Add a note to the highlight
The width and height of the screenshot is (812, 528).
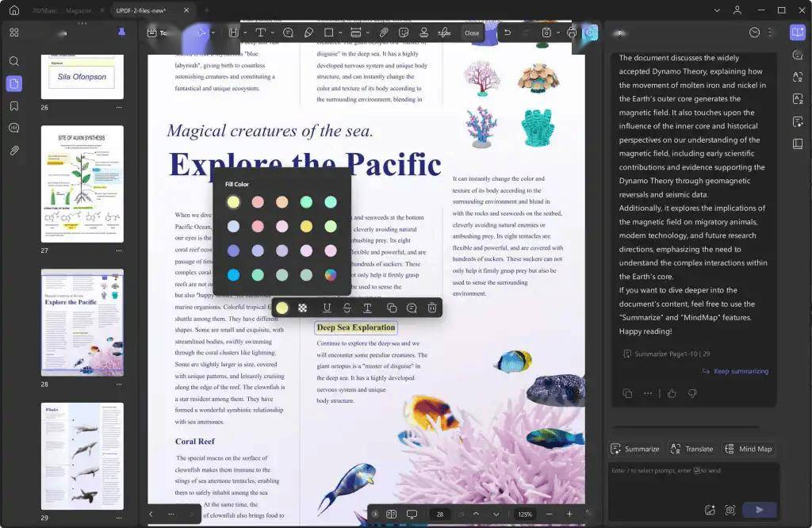pyautogui.click(x=412, y=308)
